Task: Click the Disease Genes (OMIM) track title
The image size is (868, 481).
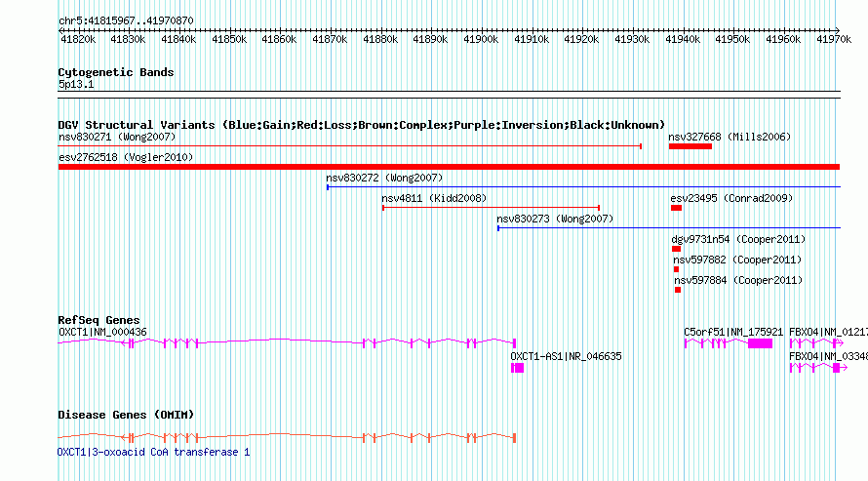Action: [x=126, y=415]
